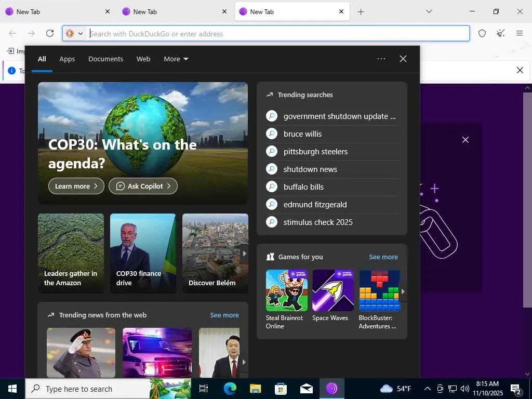Screen dimensions: 532x399
Task: Search trending term stimulus check 2025
Action: [332, 222]
